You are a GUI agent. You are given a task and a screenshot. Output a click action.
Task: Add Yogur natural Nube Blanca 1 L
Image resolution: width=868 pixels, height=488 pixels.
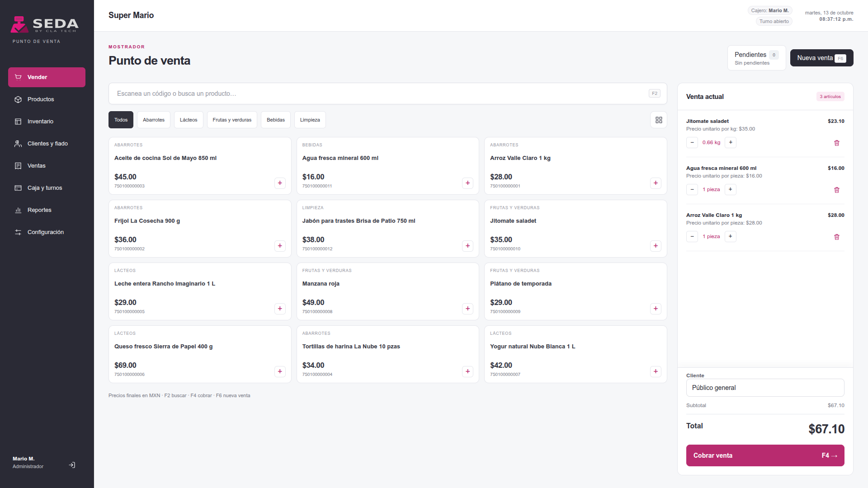coord(656,371)
